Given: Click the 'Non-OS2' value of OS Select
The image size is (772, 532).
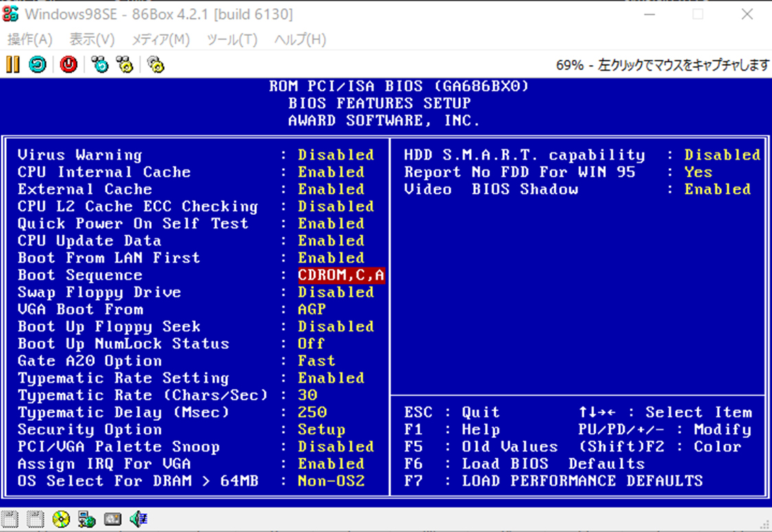Looking at the screenshot, I should tap(331, 481).
